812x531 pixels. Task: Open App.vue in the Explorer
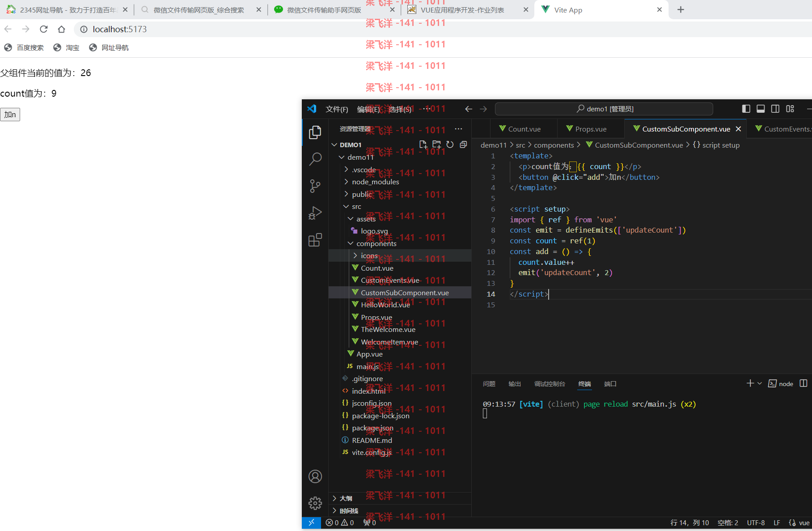(x=369, y=354)
